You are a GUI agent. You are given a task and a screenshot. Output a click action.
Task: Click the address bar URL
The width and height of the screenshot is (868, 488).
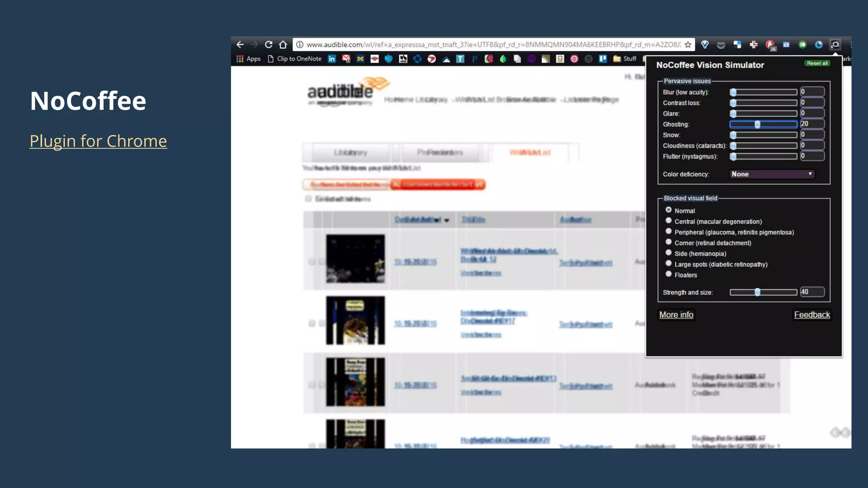[x=493, y=44]
